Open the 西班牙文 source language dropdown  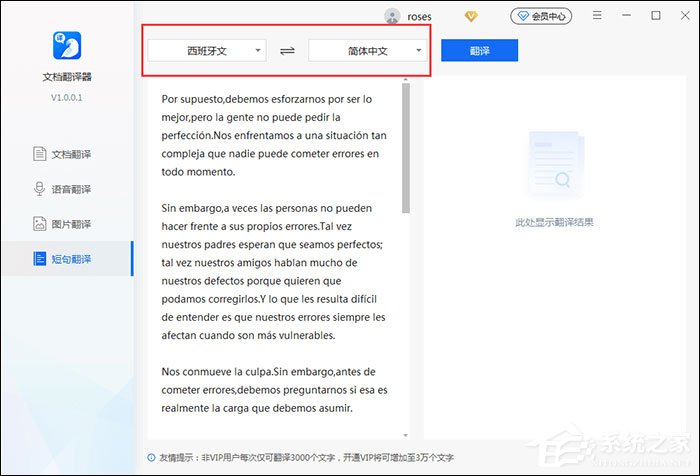point(207,50)
